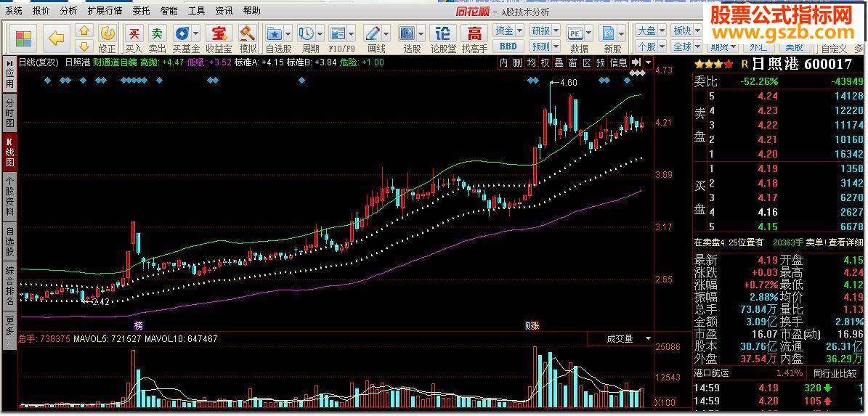Click the yellow up arrow button
Viewport: 868px width, 416px height.
click(x=84, y=30)
